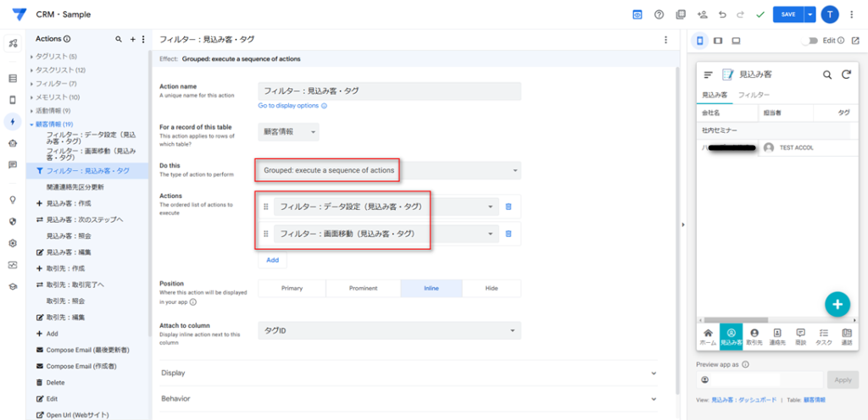Viewport: 868px width, 420px height.
Task: Open the help question mark icon
Action: [659, 14]
